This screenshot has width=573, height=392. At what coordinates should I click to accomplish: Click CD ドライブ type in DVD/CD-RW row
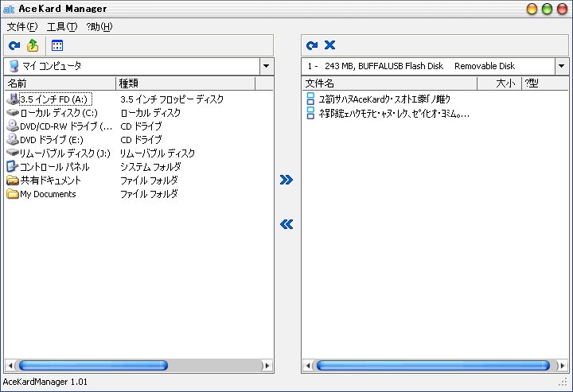click(x=141, y=126)
